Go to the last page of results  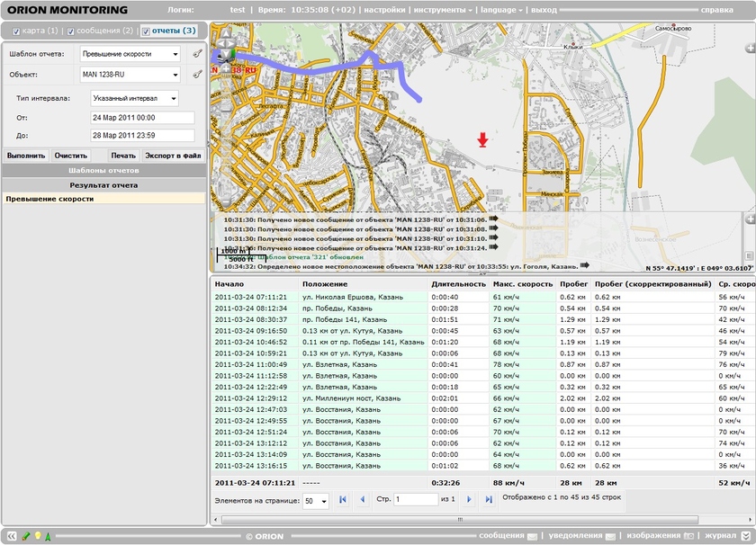click(x=489, y=499)
